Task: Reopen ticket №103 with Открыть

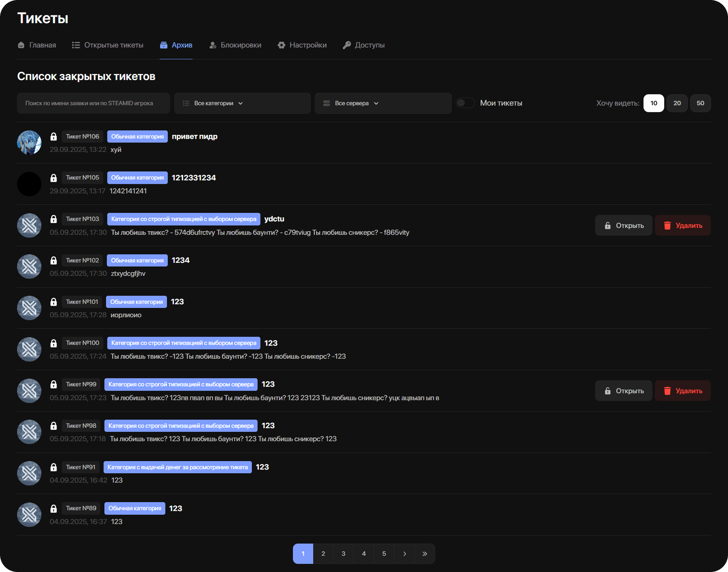Action: coord(624,225)
